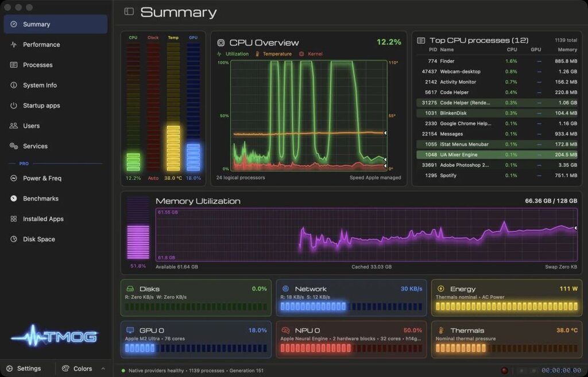Select the Startup apps power icon
Screen dimensions: 588x377
[x=14, y=106]
